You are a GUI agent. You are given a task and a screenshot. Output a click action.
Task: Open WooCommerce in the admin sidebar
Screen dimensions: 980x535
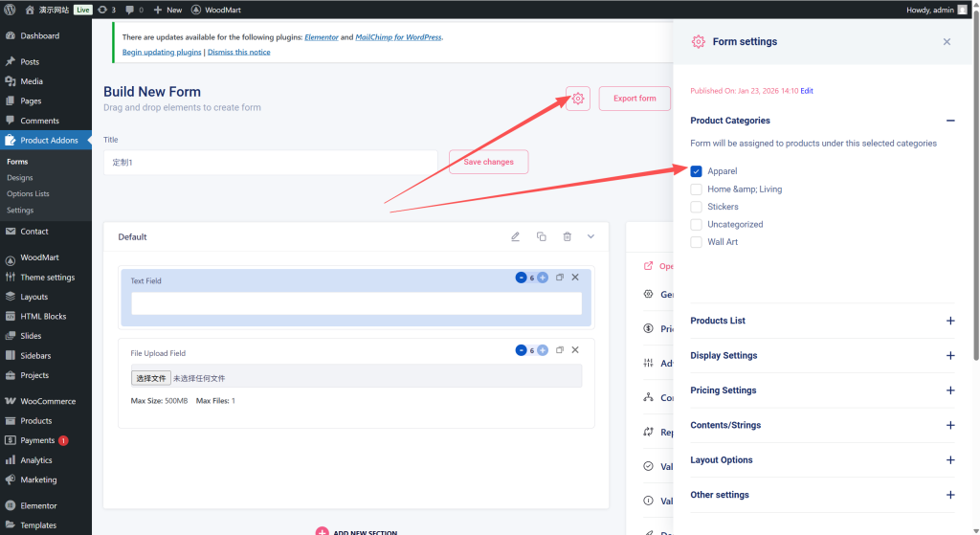[48, 401]
